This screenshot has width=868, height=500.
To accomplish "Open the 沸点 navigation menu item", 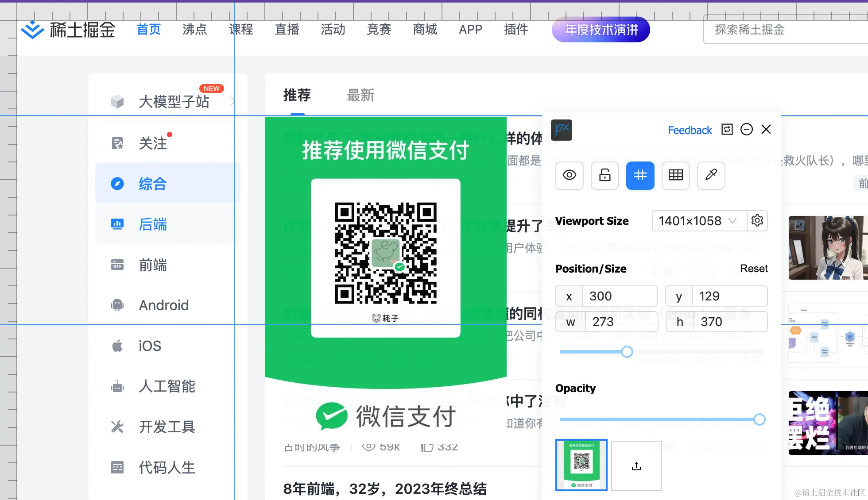I will point(194,30).
